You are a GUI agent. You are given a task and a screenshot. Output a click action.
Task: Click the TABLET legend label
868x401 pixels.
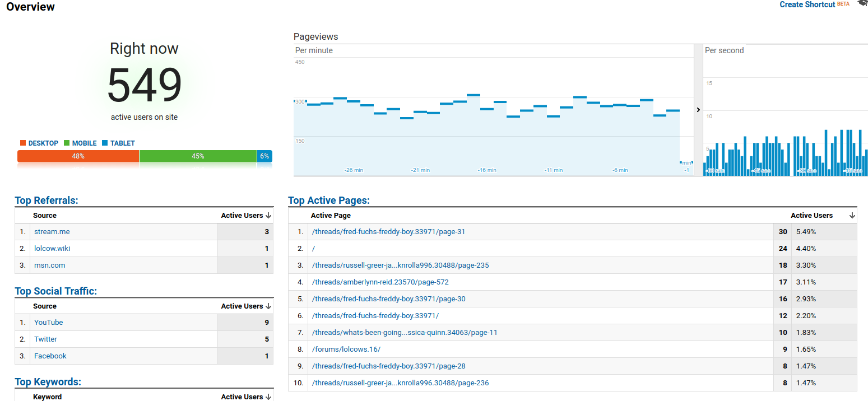coord(122,143)
